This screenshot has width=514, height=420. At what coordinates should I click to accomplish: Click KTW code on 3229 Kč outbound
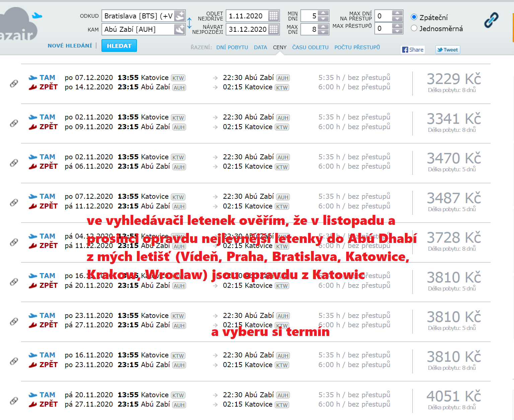coord(178,78)
